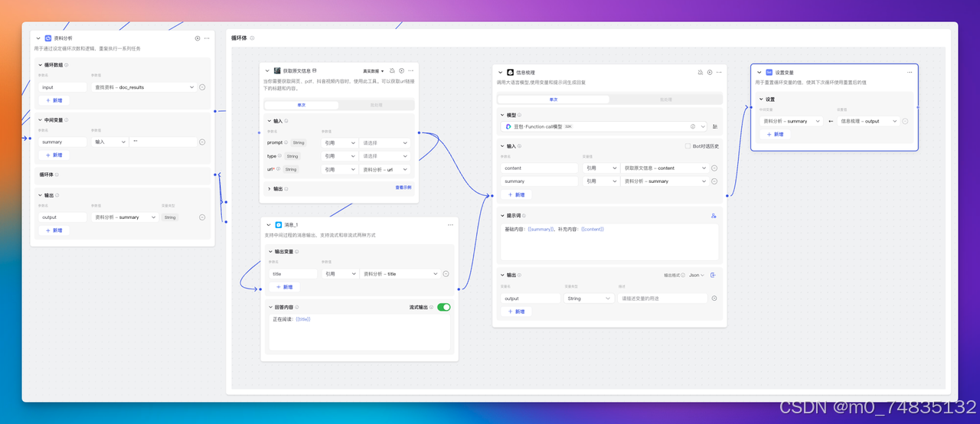The width and height of the screenshot is (980, 424).
Task: Click the 设置变量 Set node icon
Action: [x=769, y=72]
